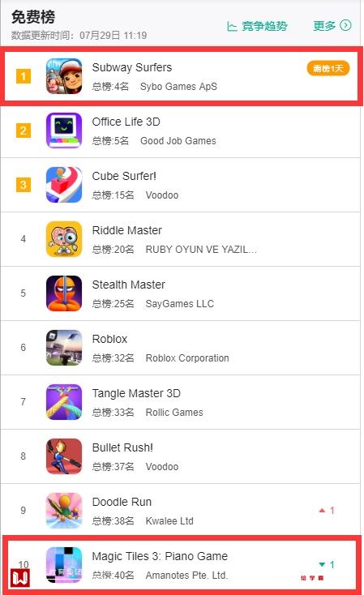Click the orange 霸榜1天 badge
This screenshot has width=364, height=595.
point(328,68)
